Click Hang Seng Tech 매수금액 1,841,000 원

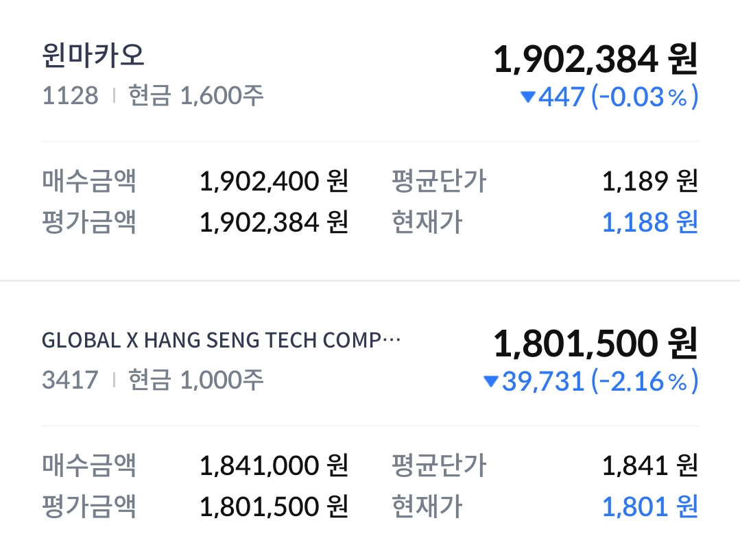pyautogui.click(x=274, y=466)
